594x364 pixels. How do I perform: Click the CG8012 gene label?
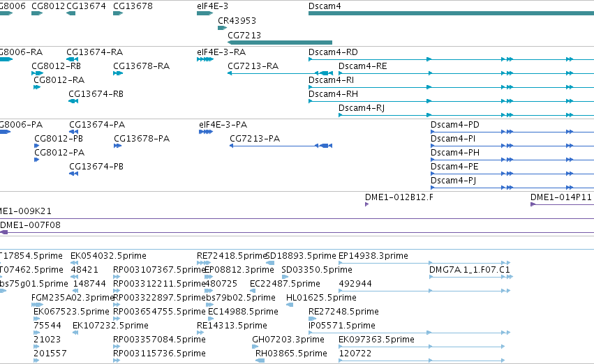[x=48, y=6]
